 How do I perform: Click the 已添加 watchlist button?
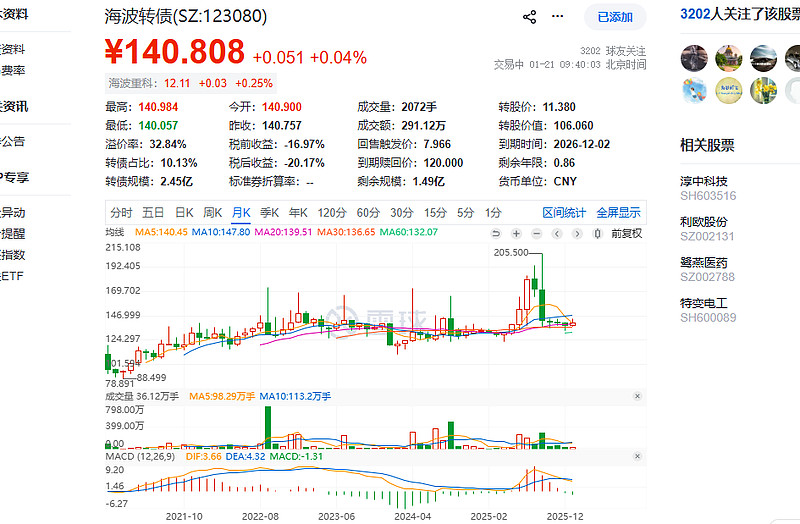point(615,17)
